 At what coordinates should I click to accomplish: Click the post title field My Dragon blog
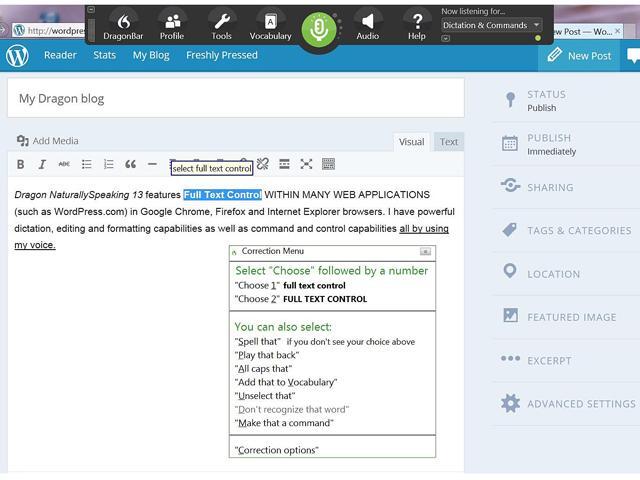[x=236, y=98]
